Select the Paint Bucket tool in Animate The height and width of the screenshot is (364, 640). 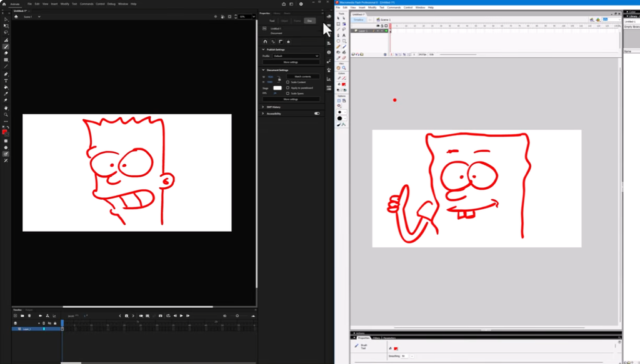[6, 87]
